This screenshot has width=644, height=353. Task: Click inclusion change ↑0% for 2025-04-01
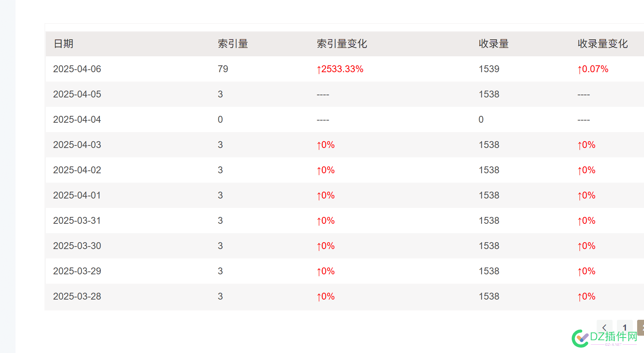(x=587, y=195)
